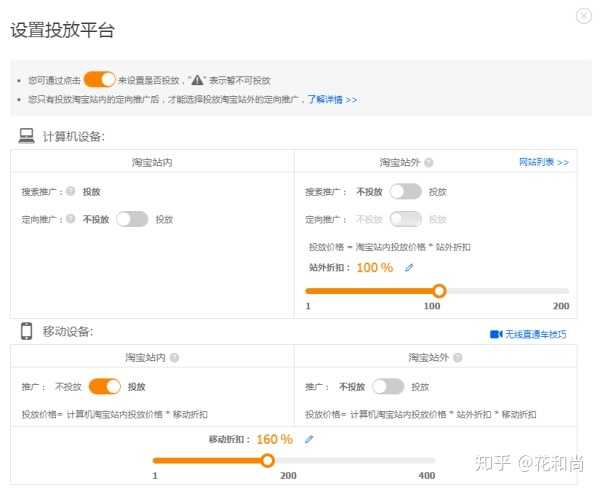Edit 站外折扣 percentage with pencil icon

tap(409, 268)
